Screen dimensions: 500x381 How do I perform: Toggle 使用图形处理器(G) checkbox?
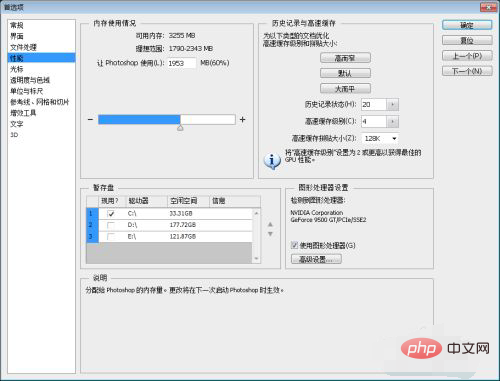pos(294,245)
